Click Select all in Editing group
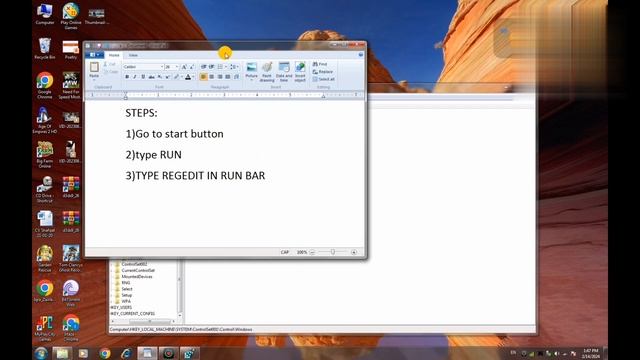Screen dimensions: 640x360 [x=324, y=79]
